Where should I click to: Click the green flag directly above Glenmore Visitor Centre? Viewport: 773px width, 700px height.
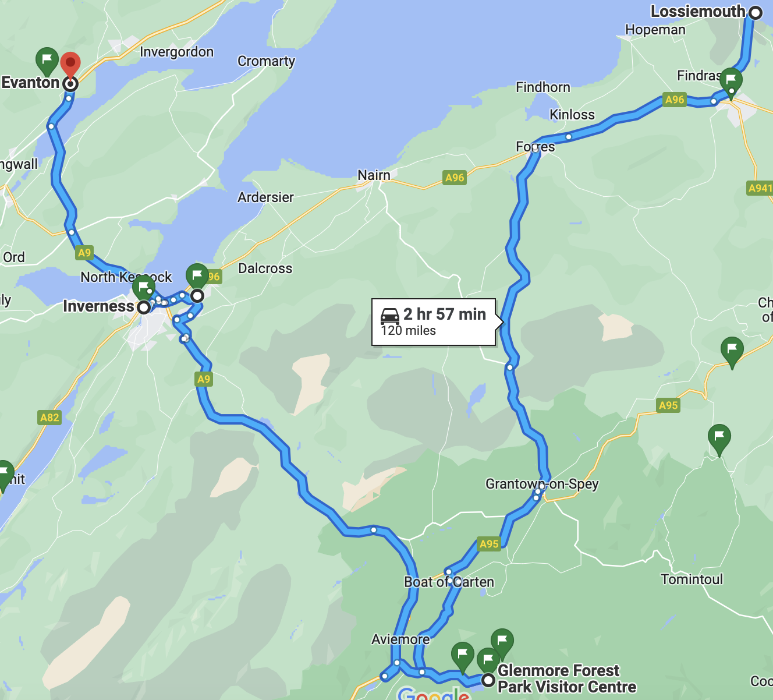[x=488, y=660]
